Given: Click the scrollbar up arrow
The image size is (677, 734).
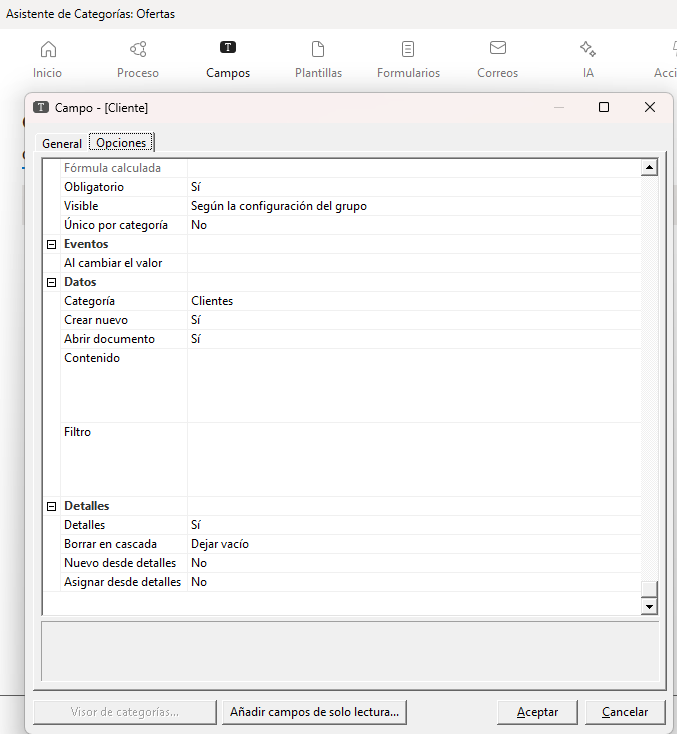Looking at the screenshot, I should point(649,168).
